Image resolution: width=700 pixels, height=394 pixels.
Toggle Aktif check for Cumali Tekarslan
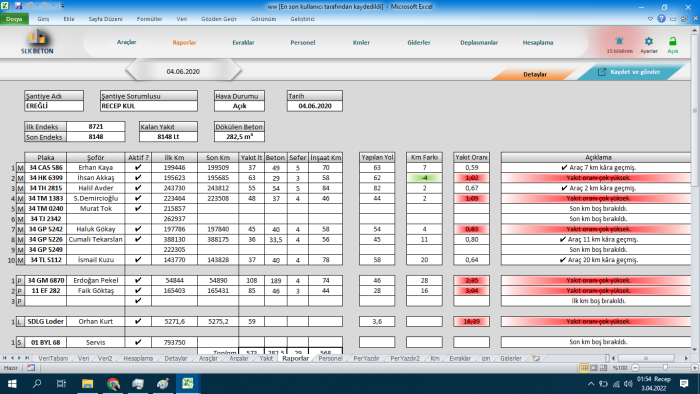[x=138, y=239]
